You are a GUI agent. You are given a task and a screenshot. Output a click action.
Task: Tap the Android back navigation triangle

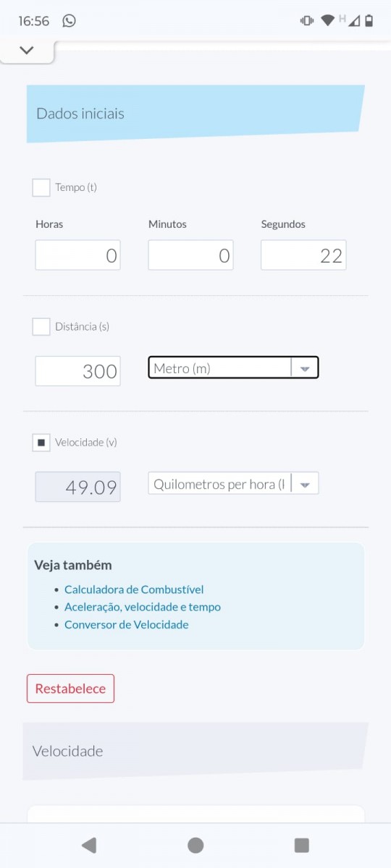pos(89,845)
